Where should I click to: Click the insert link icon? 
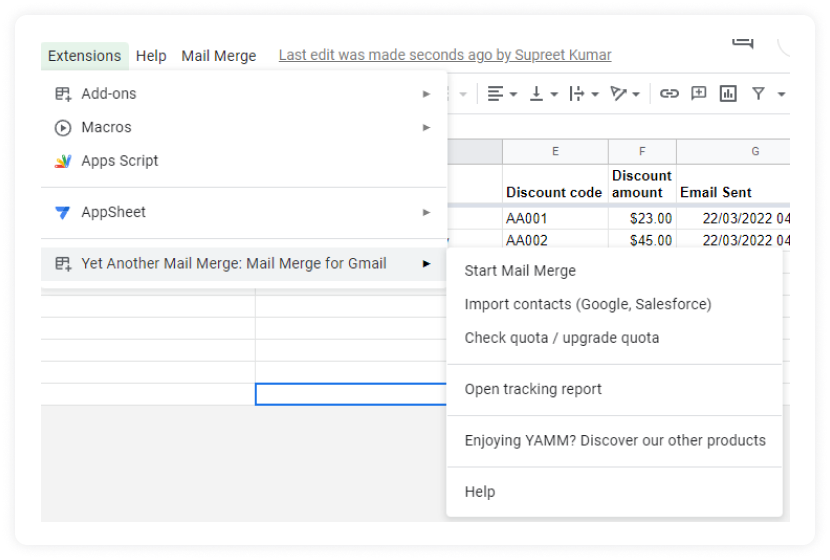tap(669, 94)
